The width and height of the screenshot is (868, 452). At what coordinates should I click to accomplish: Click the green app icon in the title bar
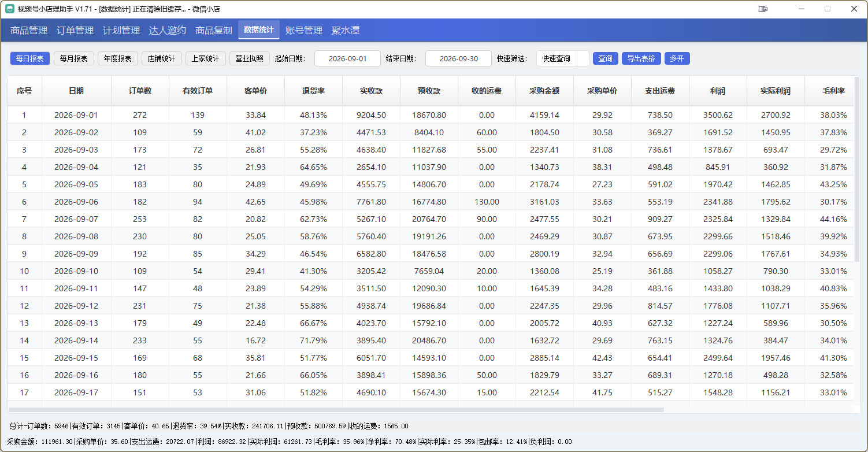(x=9, y=9)
